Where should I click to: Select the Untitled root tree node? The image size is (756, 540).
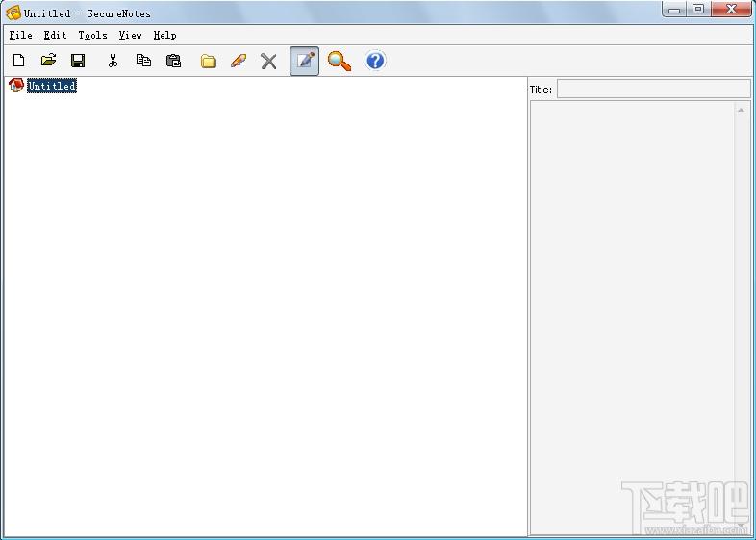click(x=52, y=86)
